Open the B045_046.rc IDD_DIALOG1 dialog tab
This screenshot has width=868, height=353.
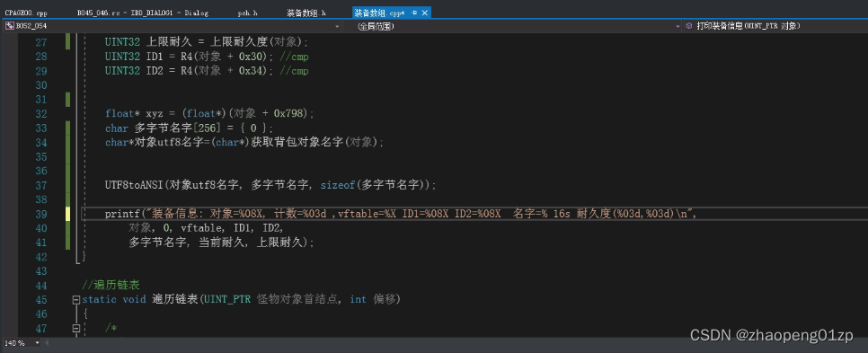tap(142, 13)
